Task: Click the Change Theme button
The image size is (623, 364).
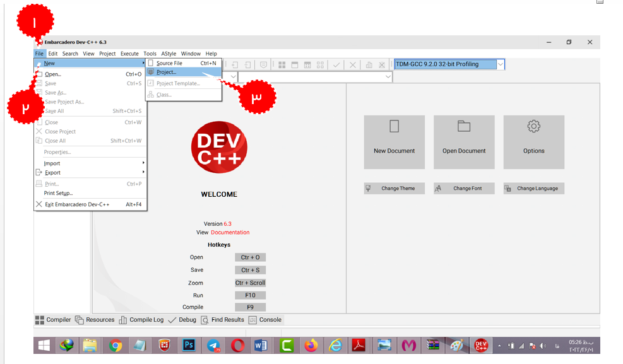Action: (x=394, y=188)
